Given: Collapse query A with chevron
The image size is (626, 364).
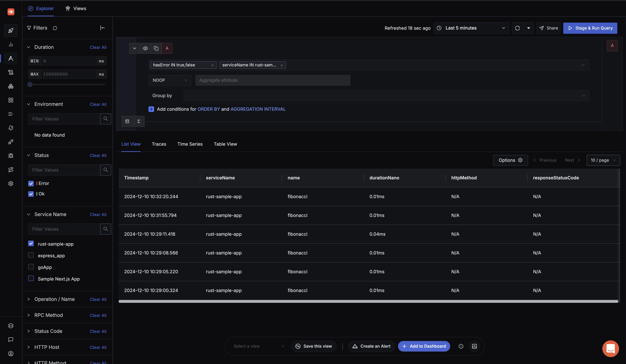Looking at the screenshot, I should click(x=134, y=48).
